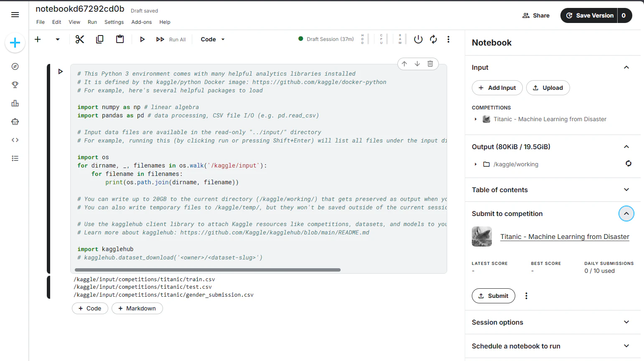
Task: Open the Edit menu
Action: [x=57, y=22]
